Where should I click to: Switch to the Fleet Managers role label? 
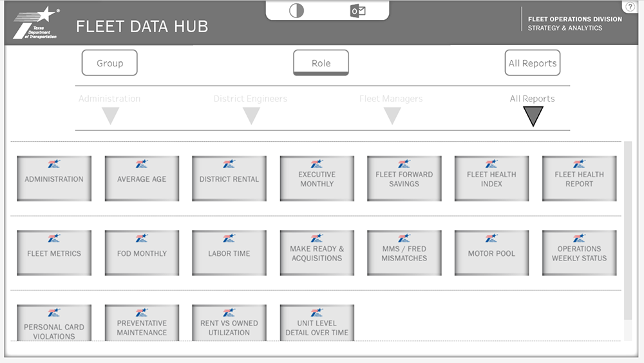(x=391, y=99)
